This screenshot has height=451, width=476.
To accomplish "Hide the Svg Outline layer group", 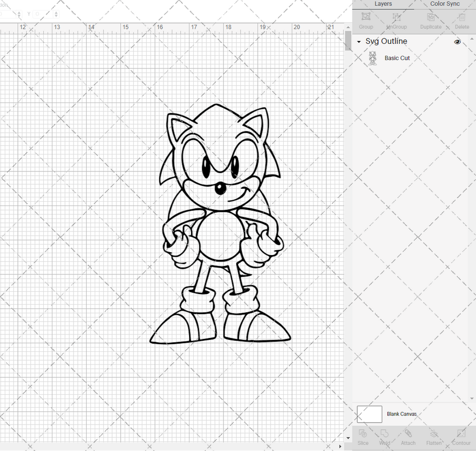I will click(457, 42).
